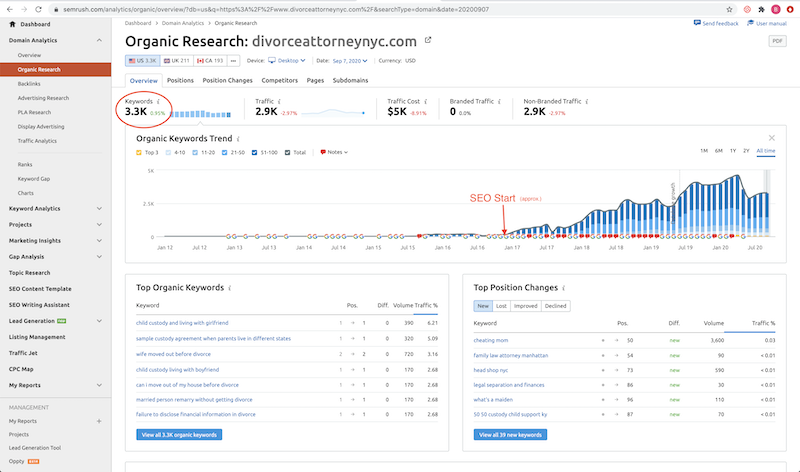Select the UK 211 database button
This screenshot has width=800, height=472.
tap(177, 61)
